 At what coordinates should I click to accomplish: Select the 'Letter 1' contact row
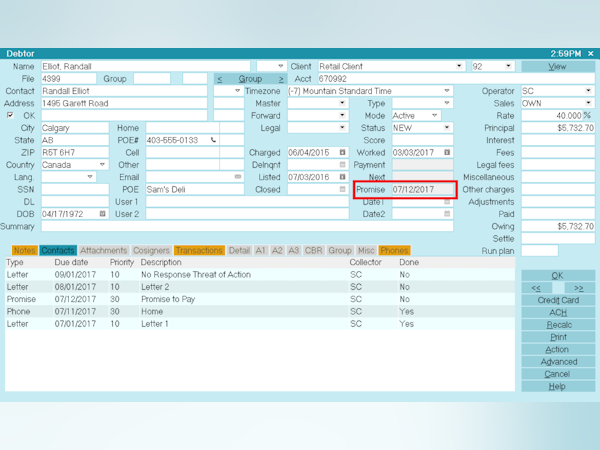coord(260,323)
